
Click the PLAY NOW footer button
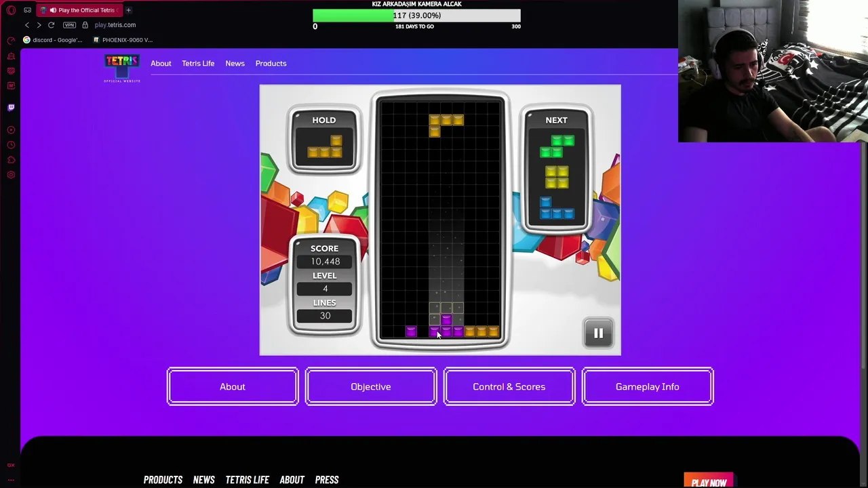point(709,481)
